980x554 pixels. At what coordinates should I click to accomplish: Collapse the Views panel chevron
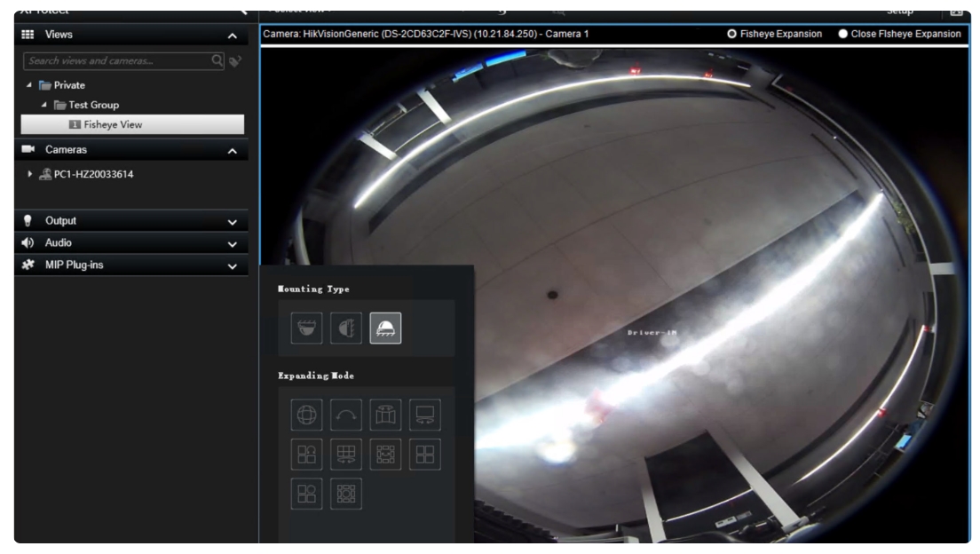(x=232, y=36)
